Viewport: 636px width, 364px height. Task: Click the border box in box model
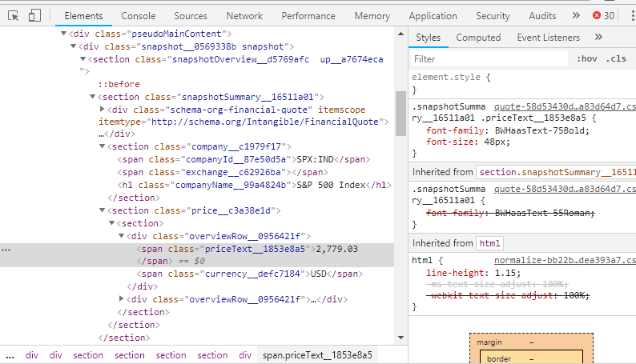pyautogui.click(x=531, y=358)
